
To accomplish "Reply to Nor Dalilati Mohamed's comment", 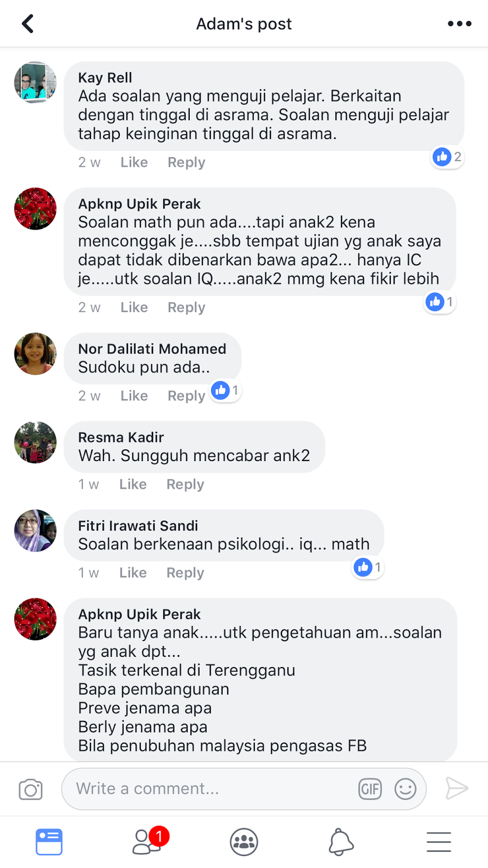I will click(x=186, y=396).
